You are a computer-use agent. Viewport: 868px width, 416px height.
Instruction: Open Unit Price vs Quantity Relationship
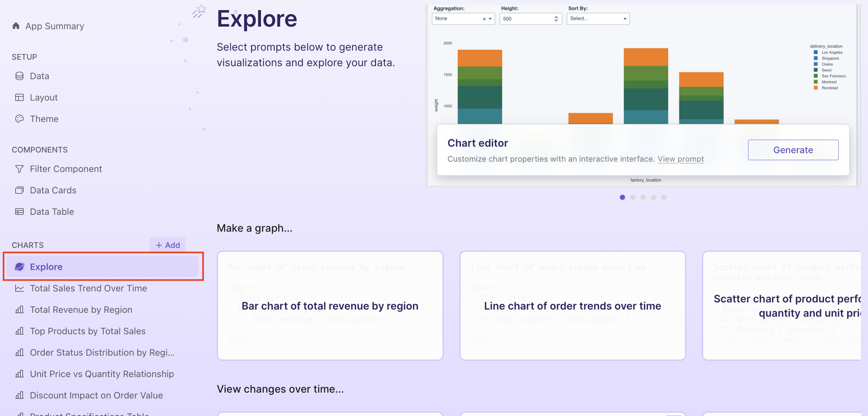tap(102, 373)
